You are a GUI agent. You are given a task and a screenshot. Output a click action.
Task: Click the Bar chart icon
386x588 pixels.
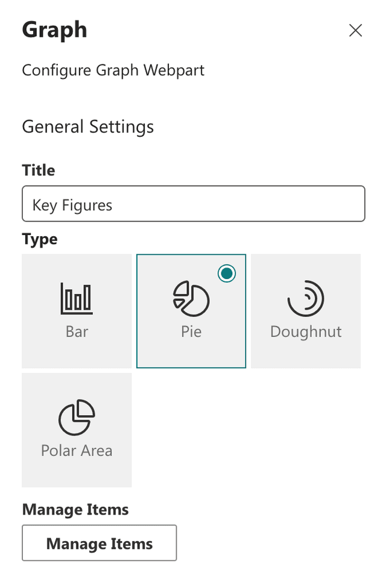(x=77, y=298)
